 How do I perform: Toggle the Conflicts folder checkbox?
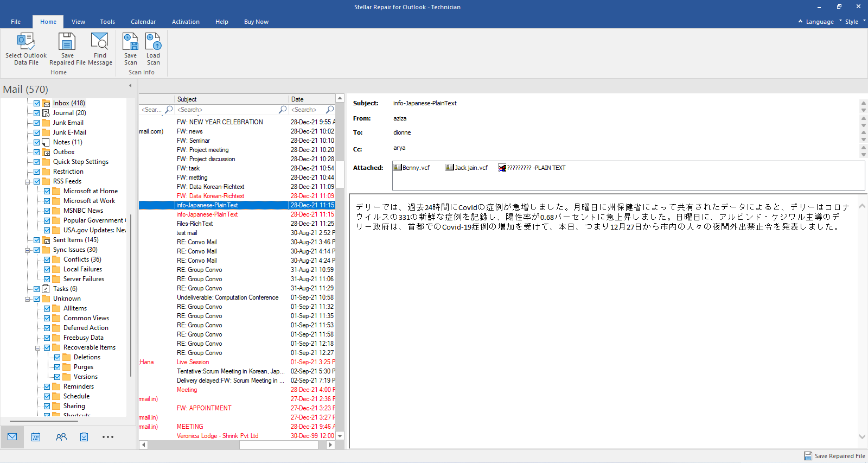tap(47, 259)
